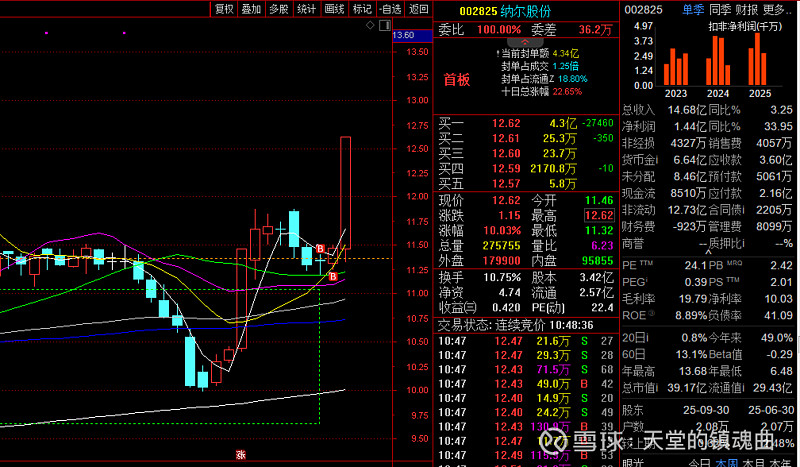This screenshot has width=800, height=467.
Task: Click the 量比 6.23 value
Action: (602, 245)
